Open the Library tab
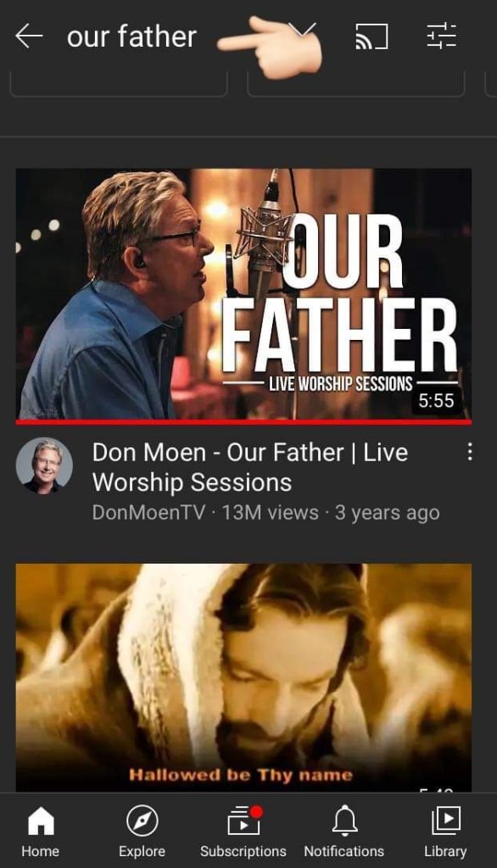Image resolution: width=497 pixels, height=868 pixels. coord(445,831)
